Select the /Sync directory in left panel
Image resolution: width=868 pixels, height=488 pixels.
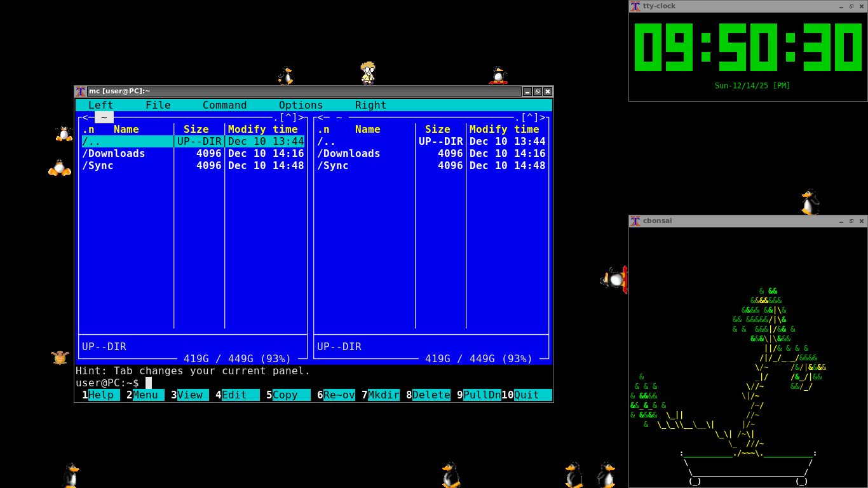[193, 166]
